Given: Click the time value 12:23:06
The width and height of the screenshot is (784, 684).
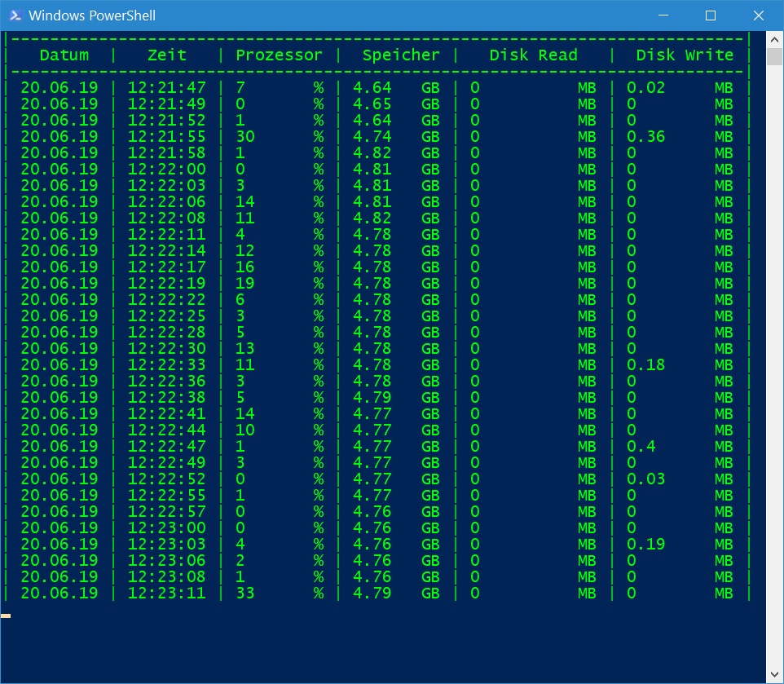Looking at the screenshot, I should [x=166, y=561].
